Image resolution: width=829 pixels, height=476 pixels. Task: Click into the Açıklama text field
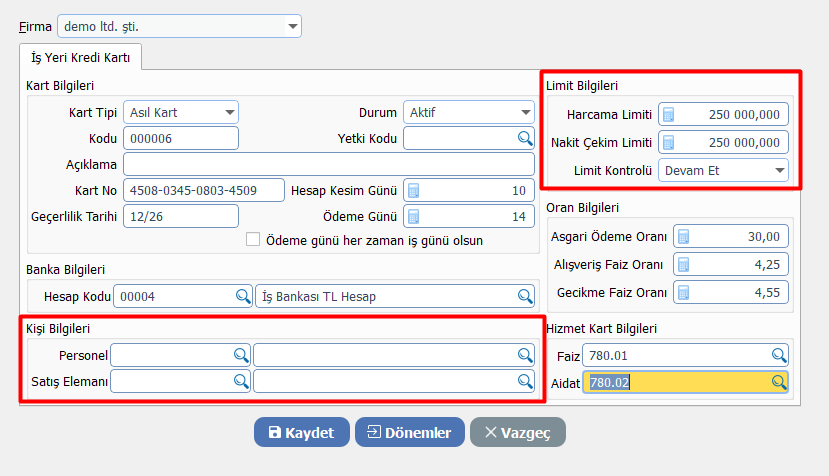tap(329, 164)
